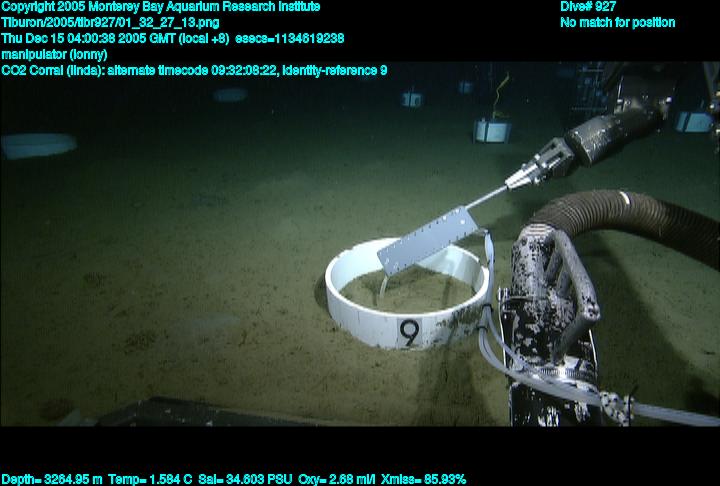
Task: Select the file path Tiburon/2005/tibr927/01_32_27_13.png
Action: click(110, 23)
